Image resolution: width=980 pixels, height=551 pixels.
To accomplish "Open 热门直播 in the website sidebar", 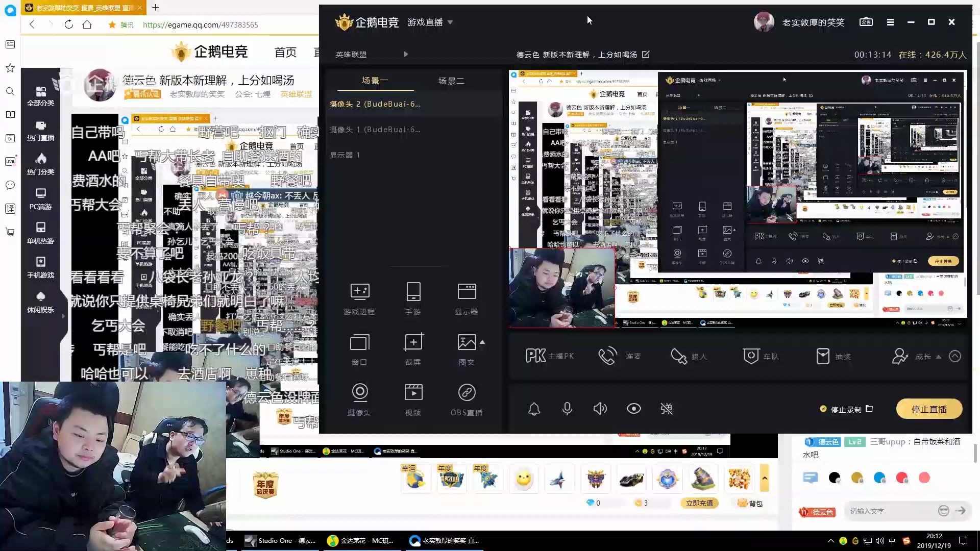I will click(40, 131).
